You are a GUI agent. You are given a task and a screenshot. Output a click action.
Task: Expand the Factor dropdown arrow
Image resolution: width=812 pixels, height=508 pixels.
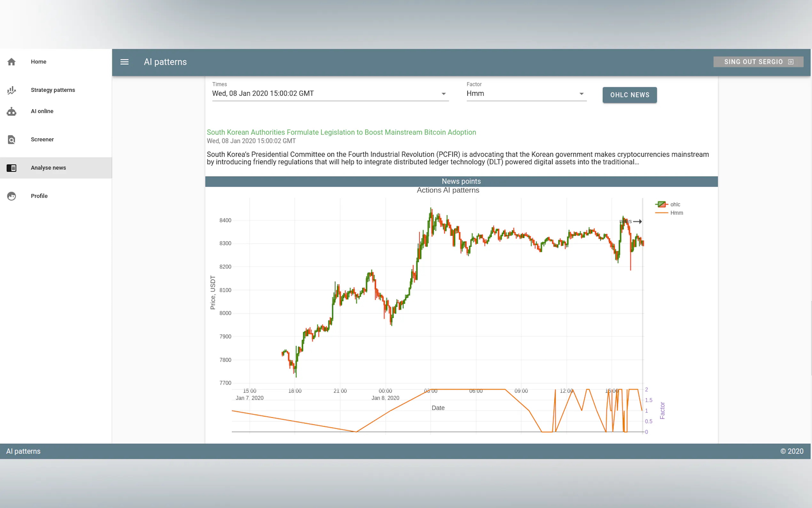pos(582,94)
